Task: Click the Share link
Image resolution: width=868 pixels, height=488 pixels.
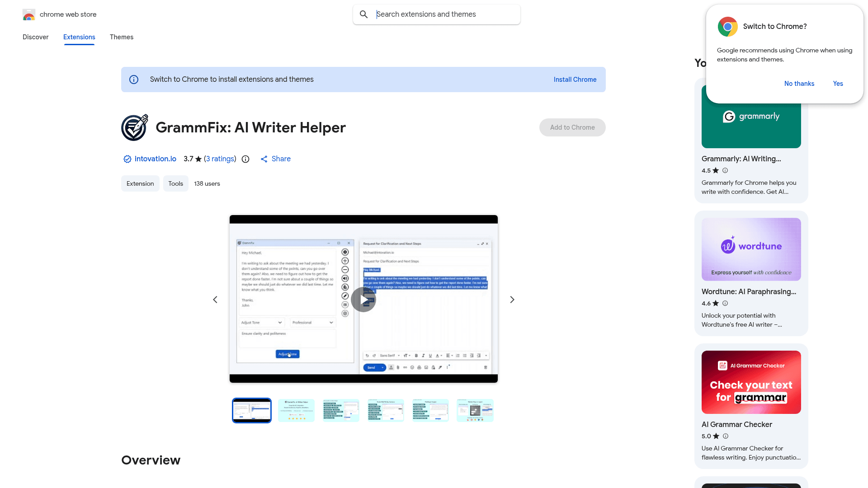Action: pyautogui.click(x=281, y=159)
